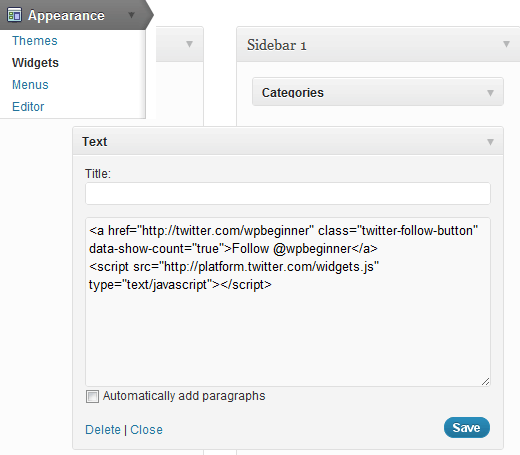The height and width of the screenshot is (455, 520).
Task: Open the theme Editor link
Action: coord(28,107)
